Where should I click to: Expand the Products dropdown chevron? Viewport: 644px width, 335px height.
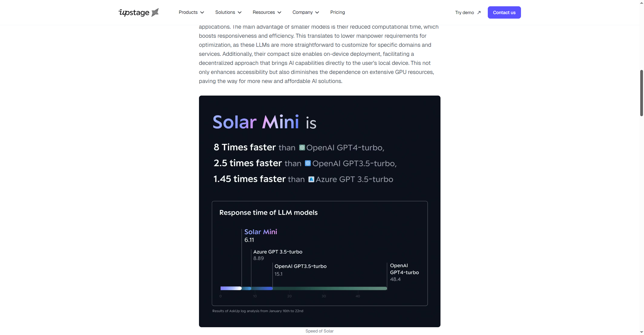(202, 12)
